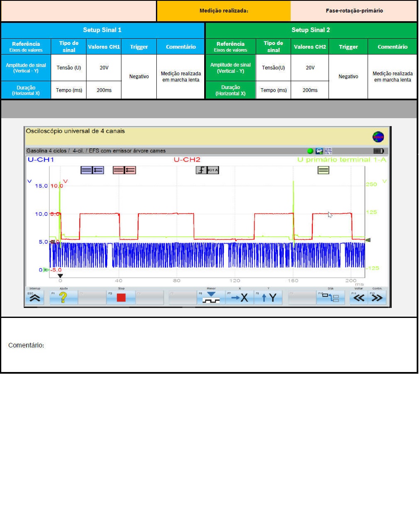Click the black trigger position marker at 0 ms
The image size is (420, 521).
60,276
